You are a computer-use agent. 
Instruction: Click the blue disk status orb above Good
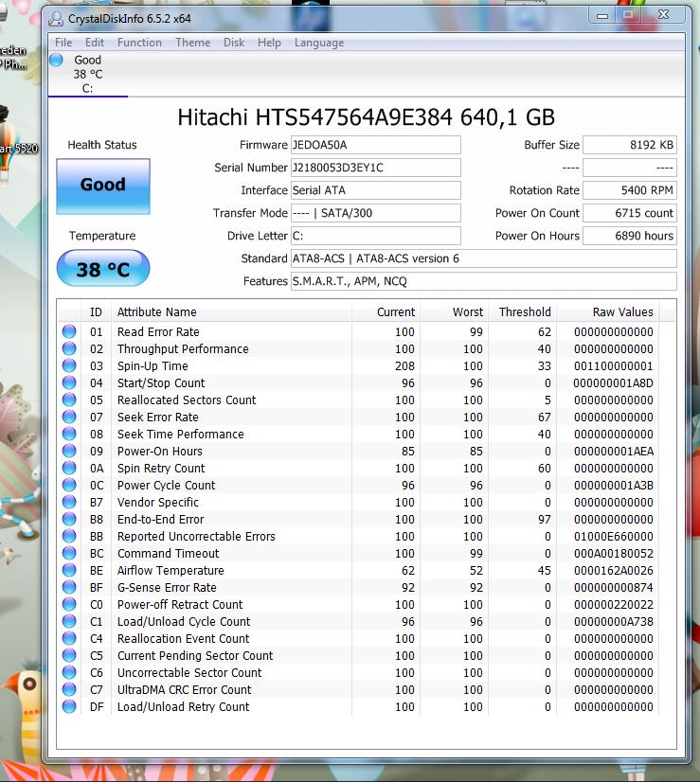(56, 61)
